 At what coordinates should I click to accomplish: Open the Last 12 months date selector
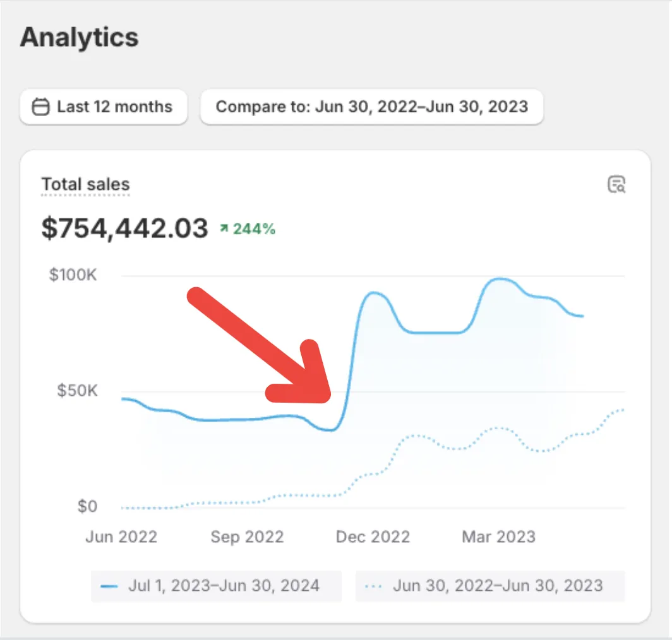(x=104, y=107)
